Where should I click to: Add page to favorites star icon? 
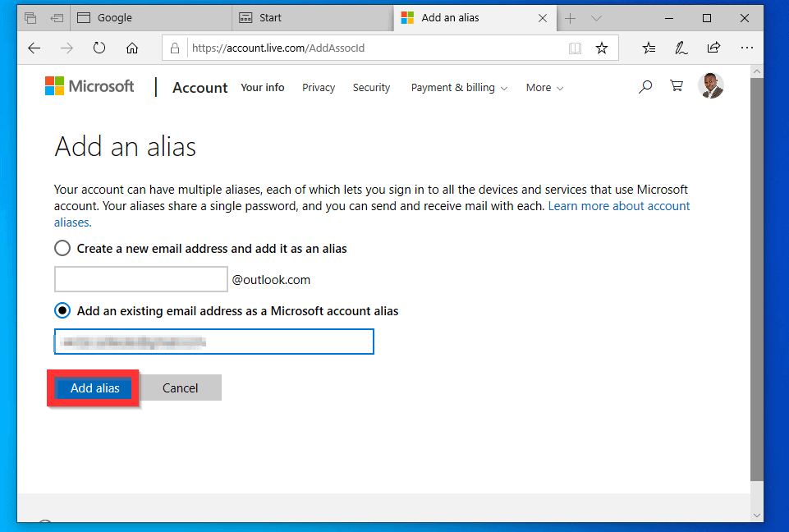(602, 48)
